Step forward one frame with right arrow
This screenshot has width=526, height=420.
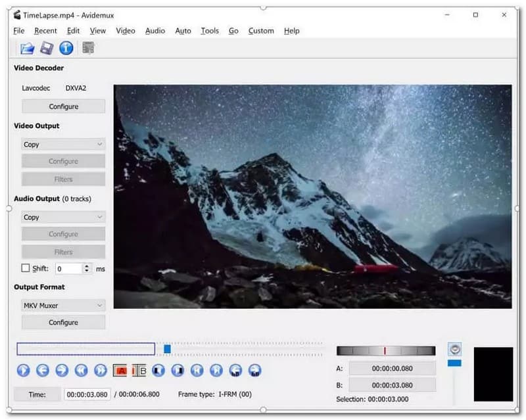click(62, 371)
